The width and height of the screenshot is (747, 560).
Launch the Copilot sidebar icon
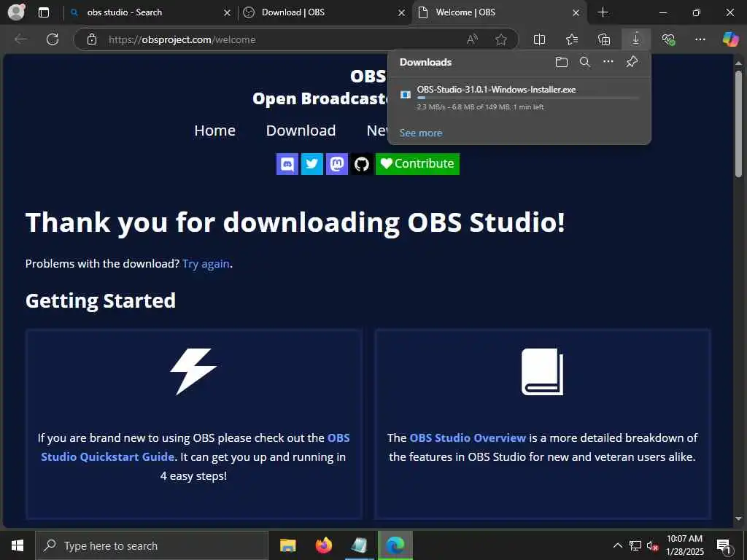(730, 39)
